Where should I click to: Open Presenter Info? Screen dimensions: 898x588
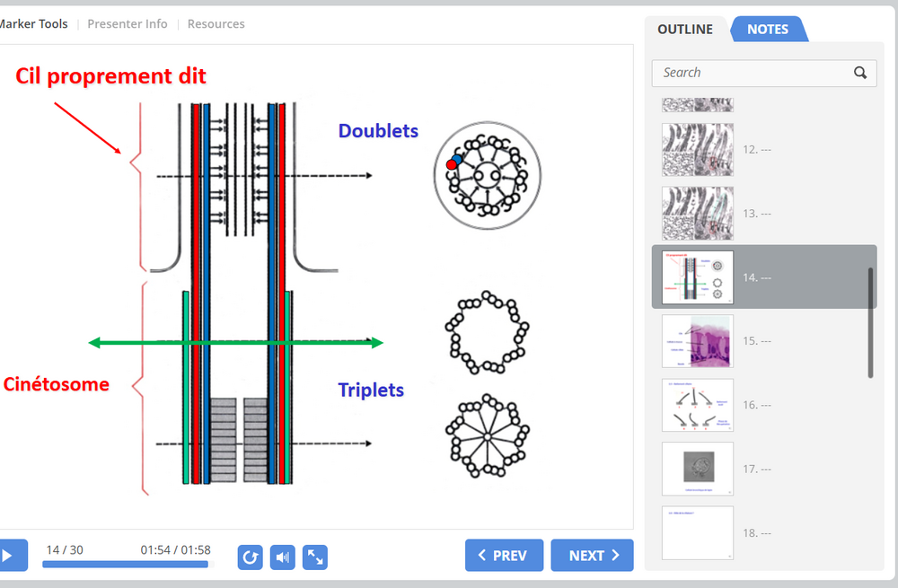[x=128, y=23]
